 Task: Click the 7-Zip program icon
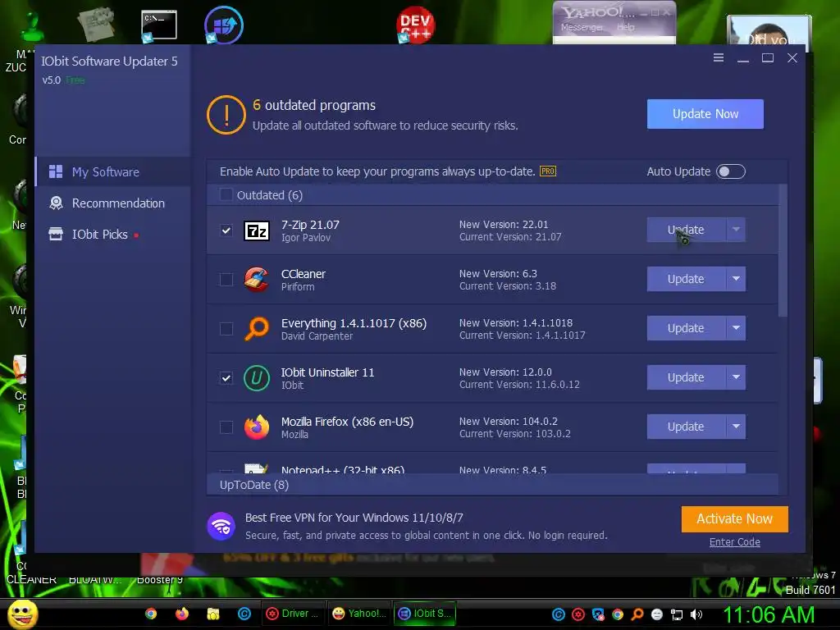257,231
